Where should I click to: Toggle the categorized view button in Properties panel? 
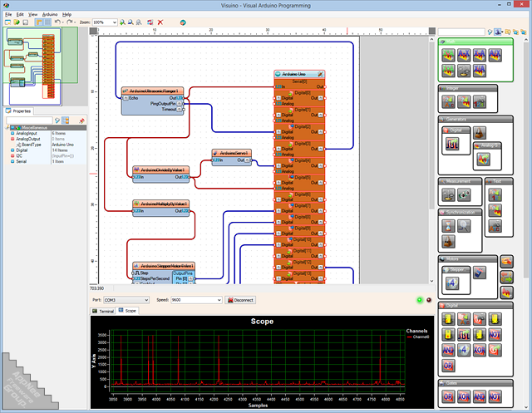point(65,120)
